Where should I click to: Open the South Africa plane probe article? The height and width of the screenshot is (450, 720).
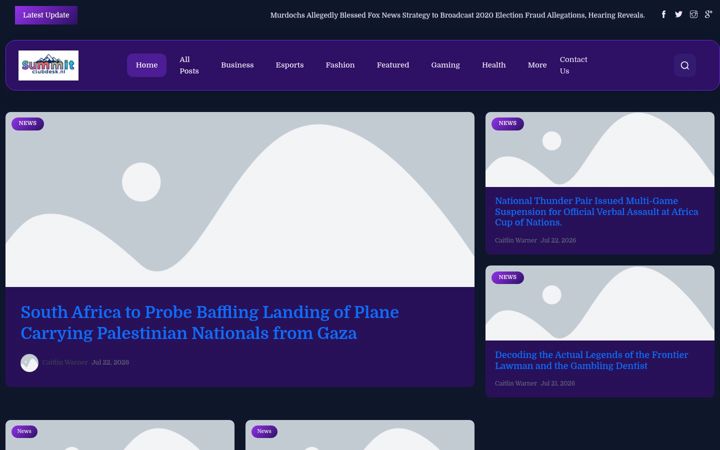click(x=210, y=322)
